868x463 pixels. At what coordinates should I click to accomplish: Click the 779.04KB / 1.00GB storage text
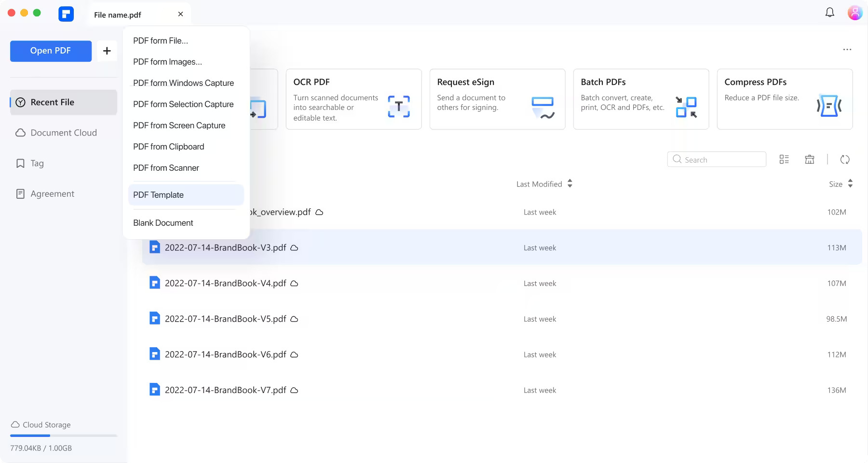pyautogui.click(x=41, y=448)
